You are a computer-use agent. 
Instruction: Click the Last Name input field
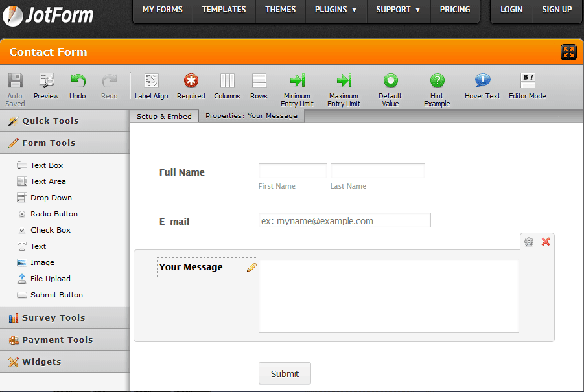tap(378, 170)
